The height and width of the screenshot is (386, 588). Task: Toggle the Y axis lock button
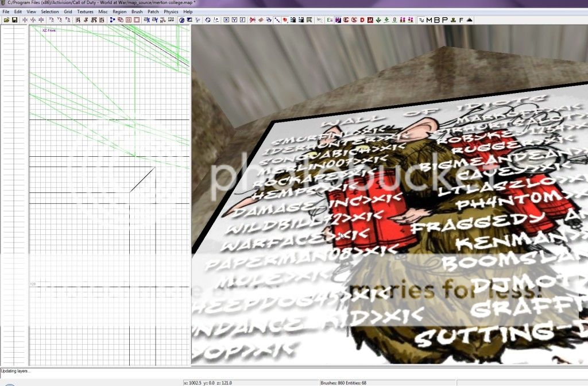click(234, 20)
